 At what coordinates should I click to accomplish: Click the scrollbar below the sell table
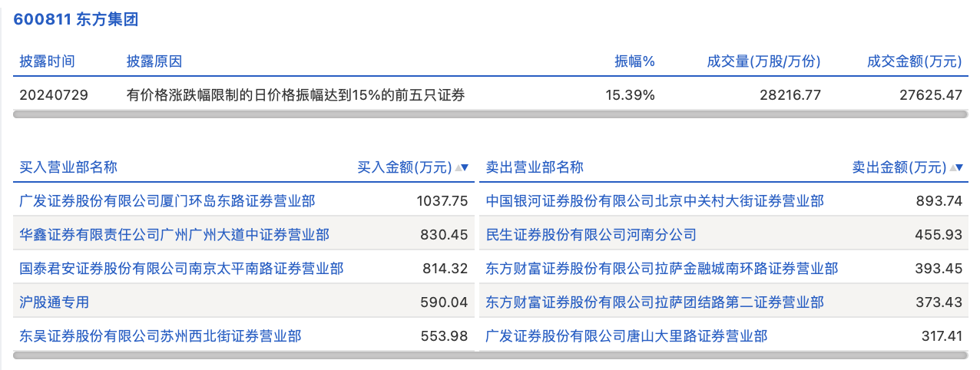coord(723,355)
